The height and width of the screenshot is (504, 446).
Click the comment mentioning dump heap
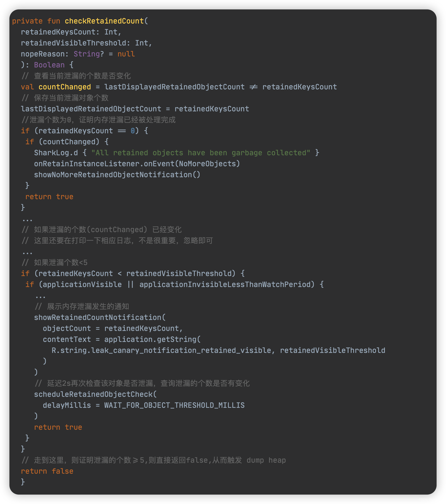[x=154, y=460]
